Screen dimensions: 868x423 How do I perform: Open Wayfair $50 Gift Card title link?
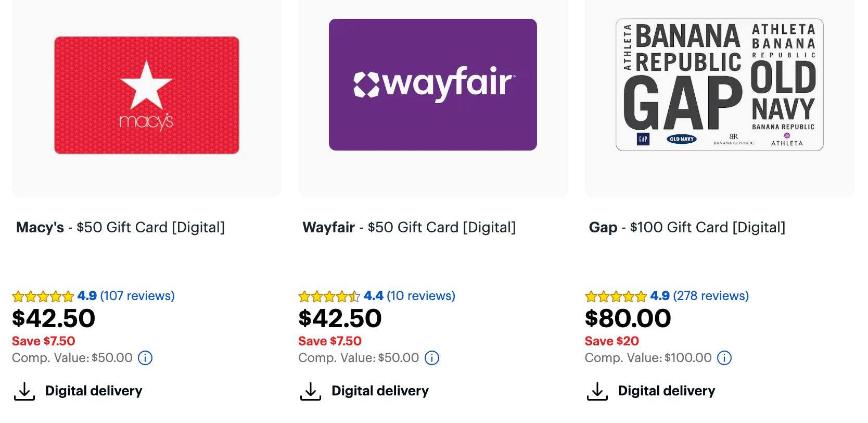tap(409, 228)
